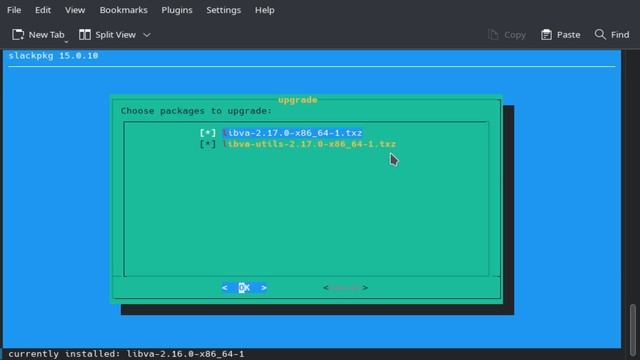Click the Copy toolbar icon
This screenshot has height=360, width=640.
pyautogui.click(x=493, y=35)
